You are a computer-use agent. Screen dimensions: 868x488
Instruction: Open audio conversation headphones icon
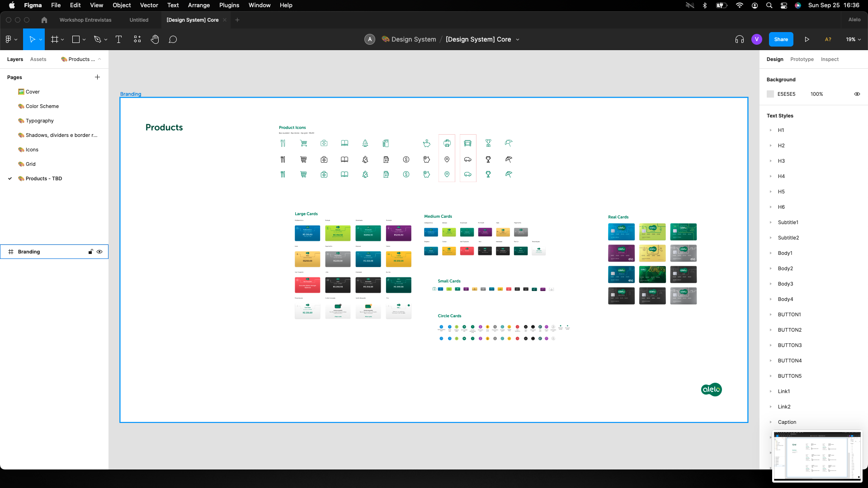(739, 39)
